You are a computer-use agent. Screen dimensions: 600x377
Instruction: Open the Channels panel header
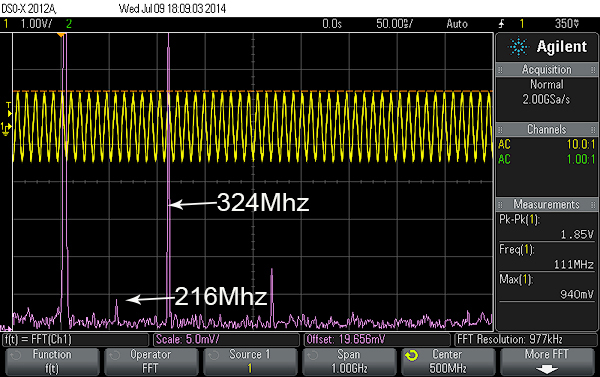coord(546,129)
